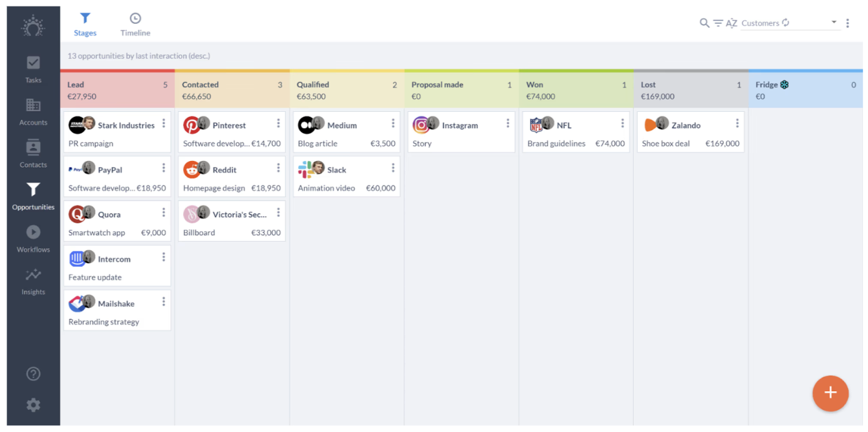
Task: Expand the Customers view dropdown
Action: pyautogui.click(x=834, y=23)
